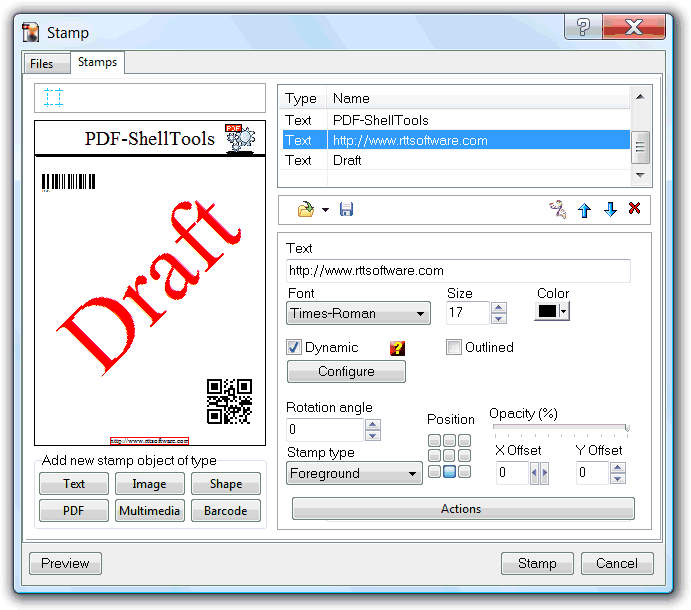This screenshot has width=691, height=610.
Task: Increase font size with up spinner
Action: click(x=498, y=308)
